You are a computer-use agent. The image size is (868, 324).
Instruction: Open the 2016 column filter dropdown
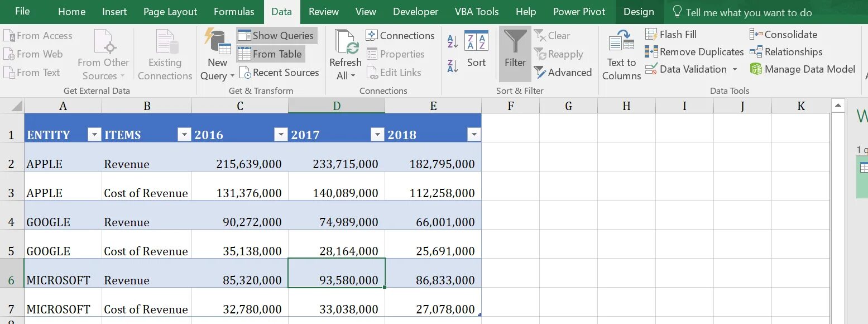(x=281, y=134)
